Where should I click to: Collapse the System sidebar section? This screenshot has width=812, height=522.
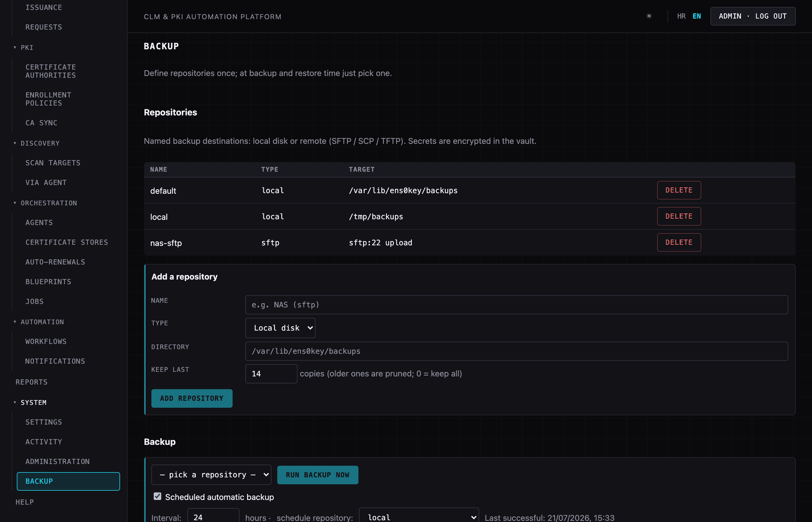coord(30,402)
